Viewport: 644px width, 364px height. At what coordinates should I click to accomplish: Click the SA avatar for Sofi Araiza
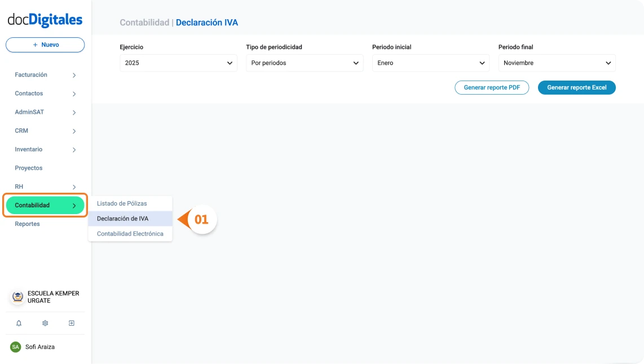pos(16,347)
